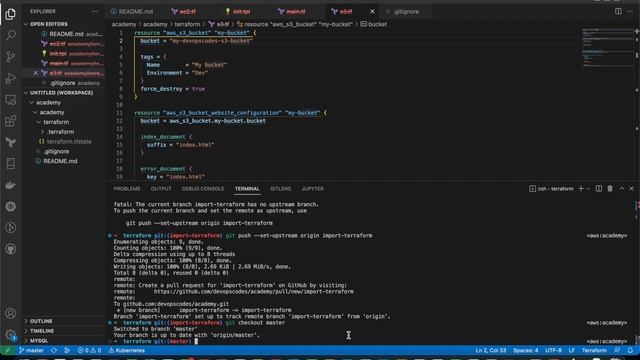Close the s3.tf editor tab
The width and height of the screenshot is (640, 360).
(372, 11)
